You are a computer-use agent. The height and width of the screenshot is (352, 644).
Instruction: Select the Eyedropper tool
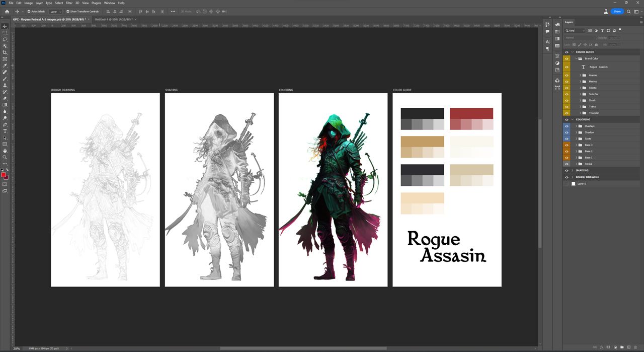click(x=5, y=65)
